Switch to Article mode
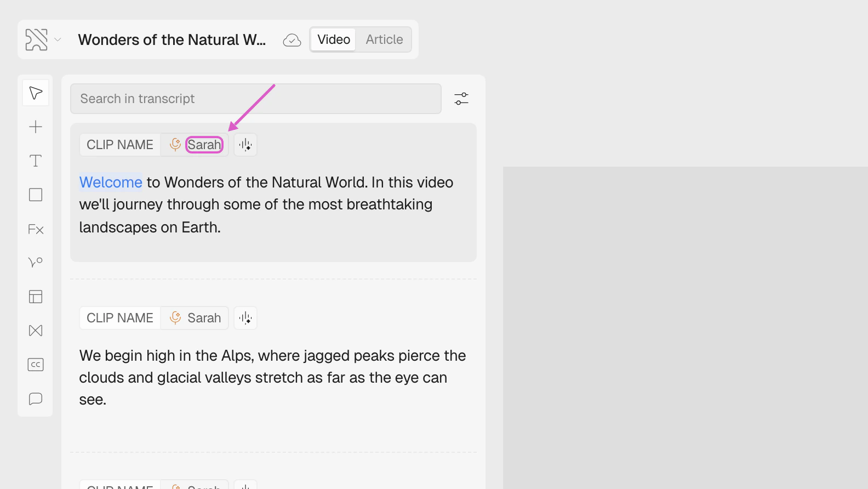The height and width of the screenshot is (489, 868). [384, 39]
